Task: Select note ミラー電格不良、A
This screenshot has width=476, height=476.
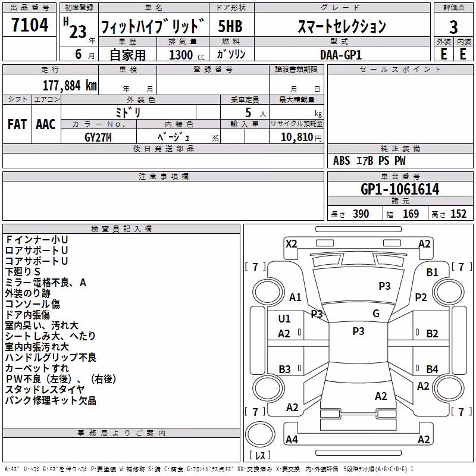Action: click(46, 283)
